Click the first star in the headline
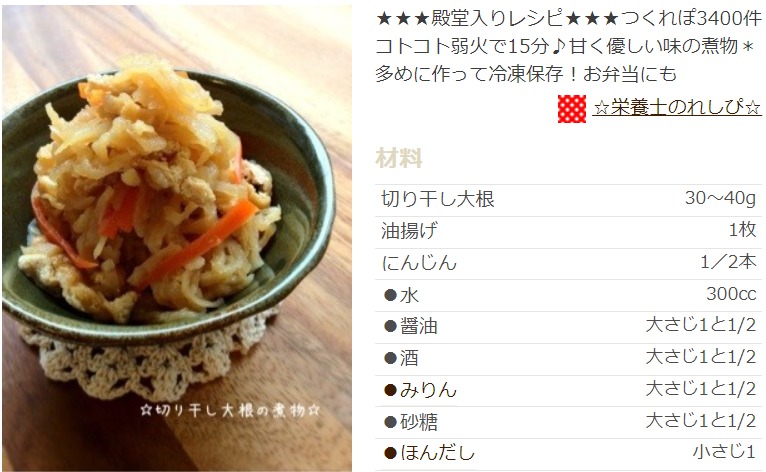The width and height of the screenshot is (766, 472). click(x=384, y=19)
